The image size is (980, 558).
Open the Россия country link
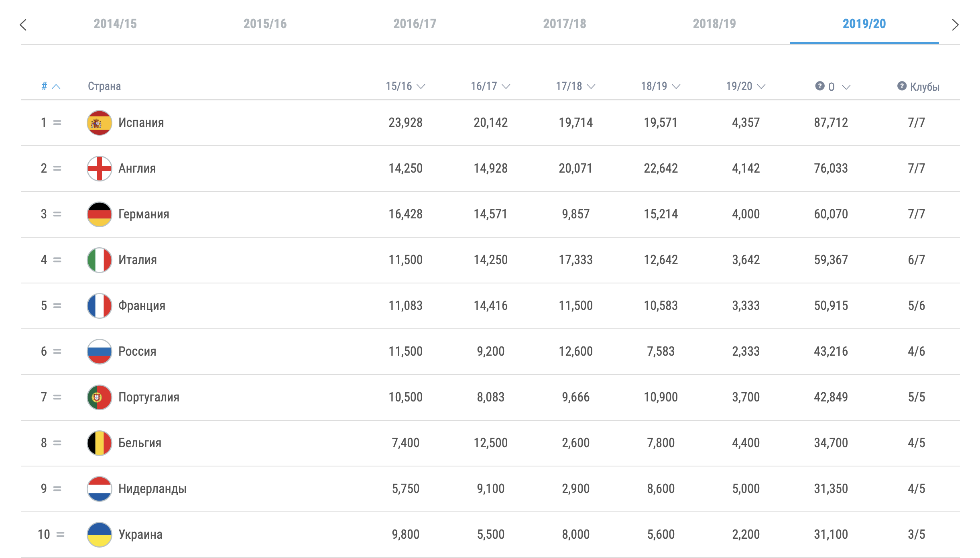(137, 352)
